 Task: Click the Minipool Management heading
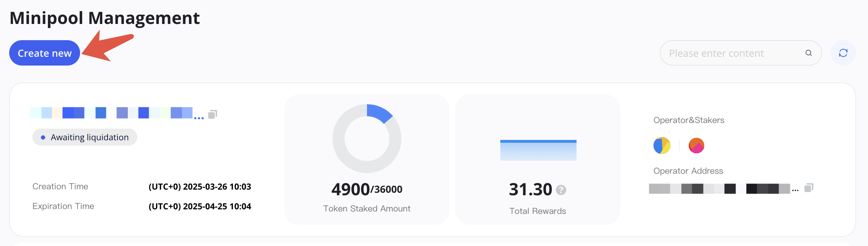105,18
